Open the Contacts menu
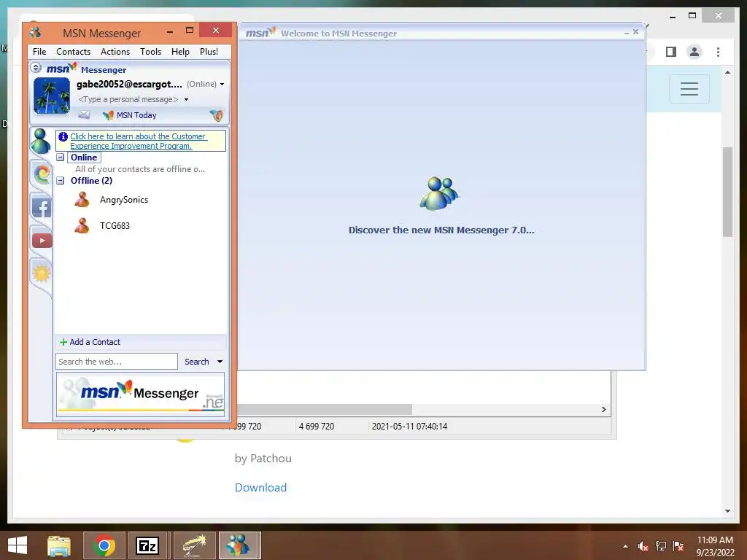Viewport: 747px width, 560px height. point(74,52)
